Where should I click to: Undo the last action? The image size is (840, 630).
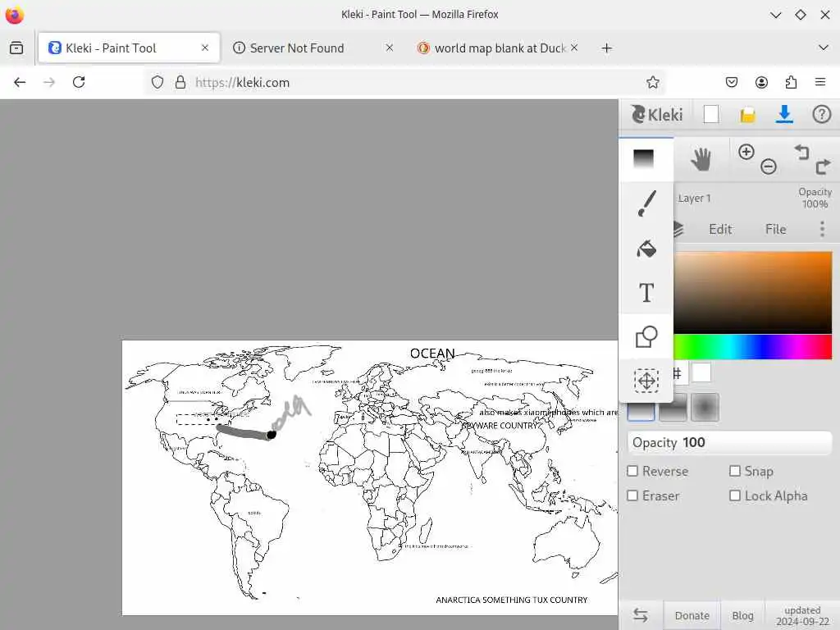pos(801,152)
